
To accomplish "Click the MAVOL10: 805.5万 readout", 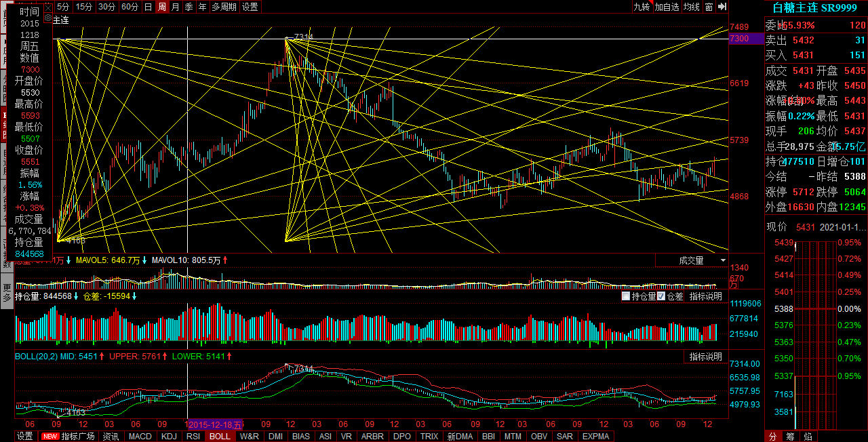I will (186, 260).
